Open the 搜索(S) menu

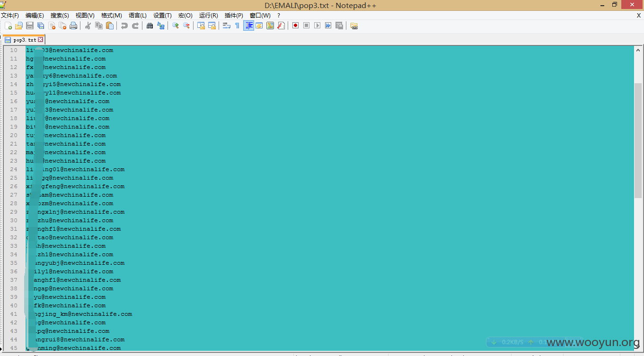coord(60,16)
